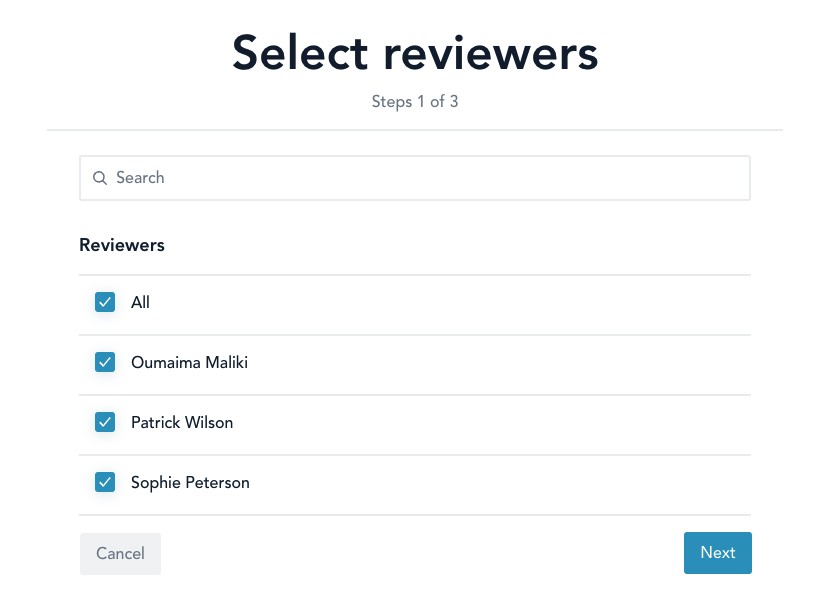Screen dimensions: 825x600
Task: Click the "Select reviewers" title
Action: point(415,53)
